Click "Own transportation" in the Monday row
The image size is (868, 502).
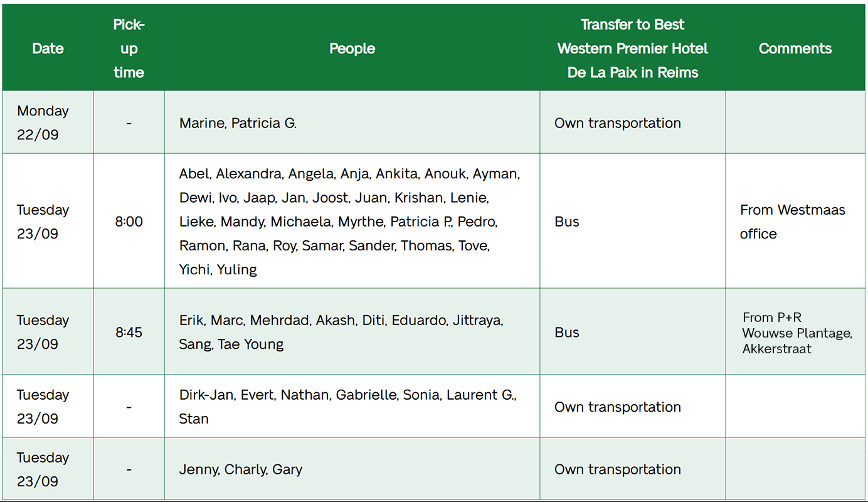[617, 123]
